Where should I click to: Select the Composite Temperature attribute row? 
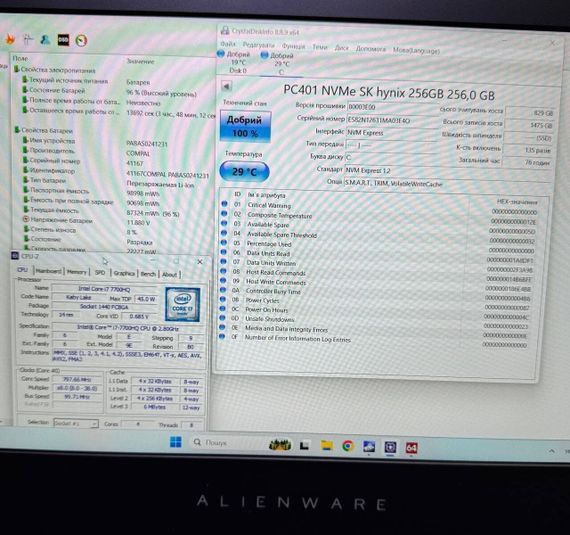pos(379,217)
